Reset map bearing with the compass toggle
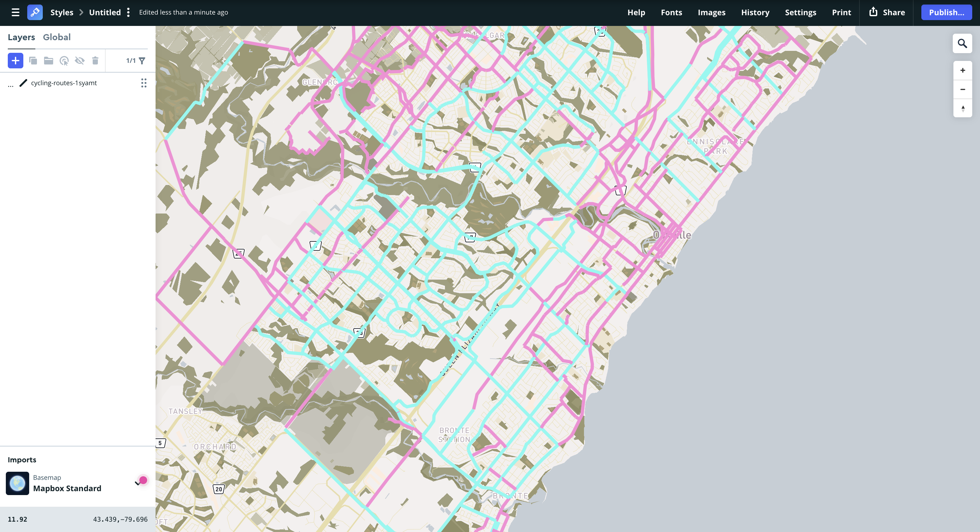The image size is (980, 532). [x=962, y=109]
